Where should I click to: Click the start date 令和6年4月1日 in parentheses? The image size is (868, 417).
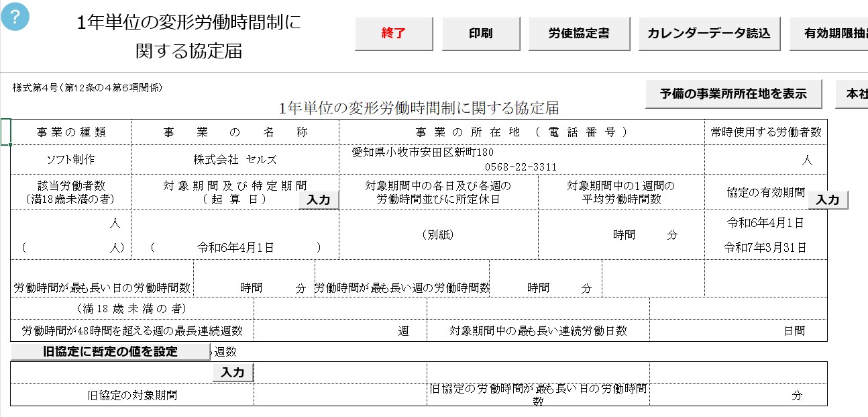click(235, 247)
